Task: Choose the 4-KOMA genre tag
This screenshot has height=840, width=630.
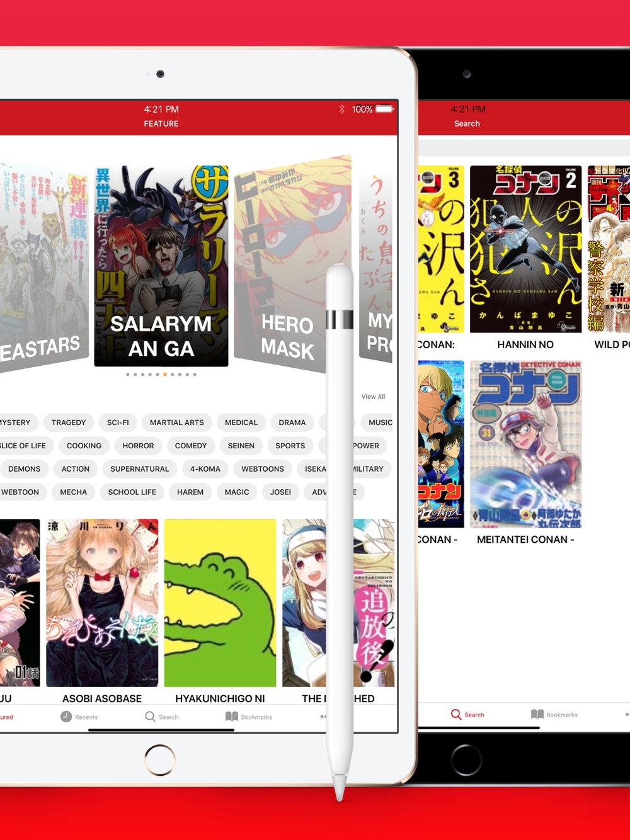Action: 205,469
